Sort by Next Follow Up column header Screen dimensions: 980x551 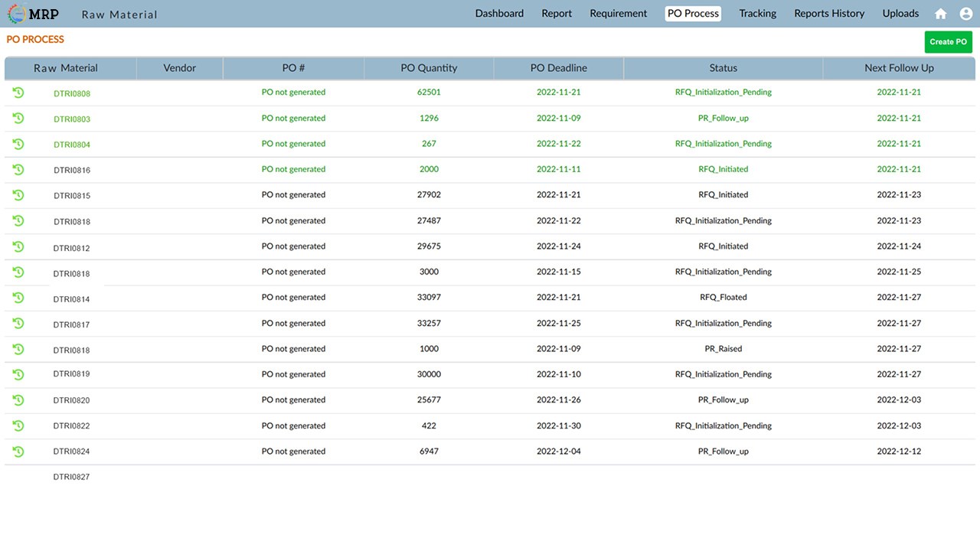point(899,68)
